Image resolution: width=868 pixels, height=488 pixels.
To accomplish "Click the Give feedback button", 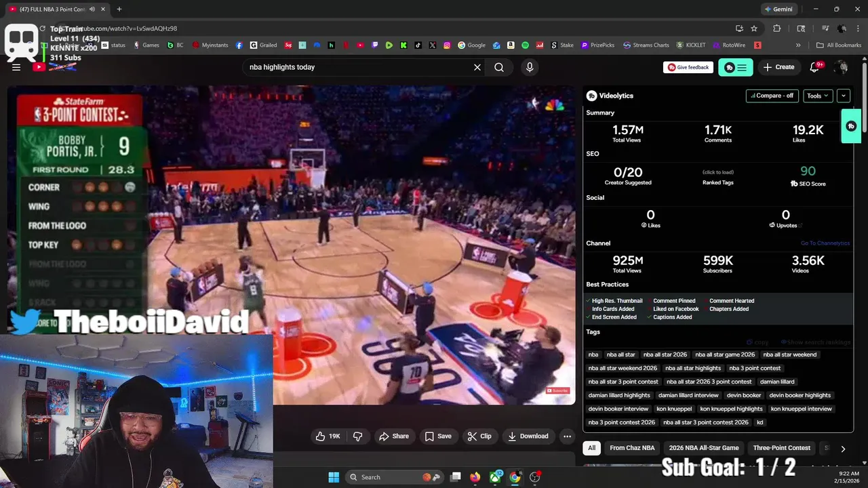I will click(688, 67).
